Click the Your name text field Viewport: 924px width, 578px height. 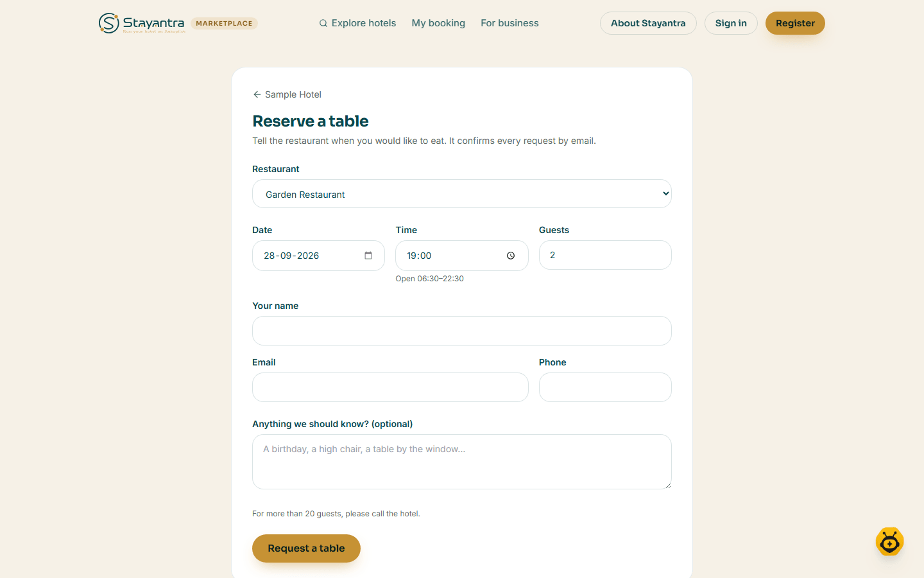click(462, 331)
